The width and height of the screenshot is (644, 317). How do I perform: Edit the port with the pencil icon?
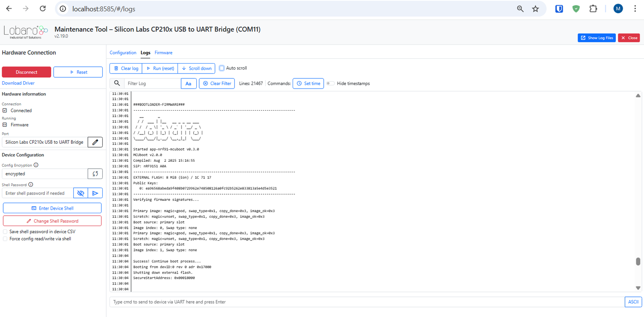pos(95,142)
